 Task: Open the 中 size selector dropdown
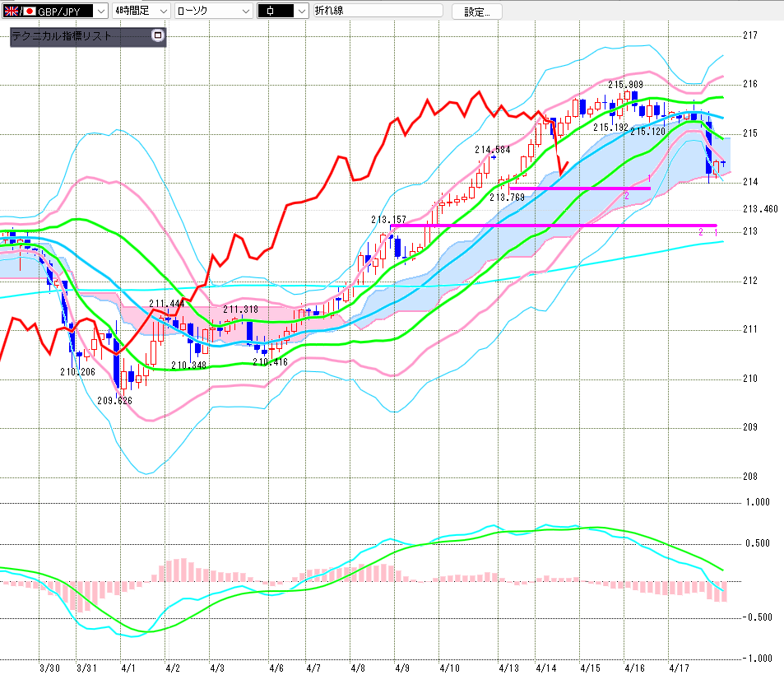(301, 11)
